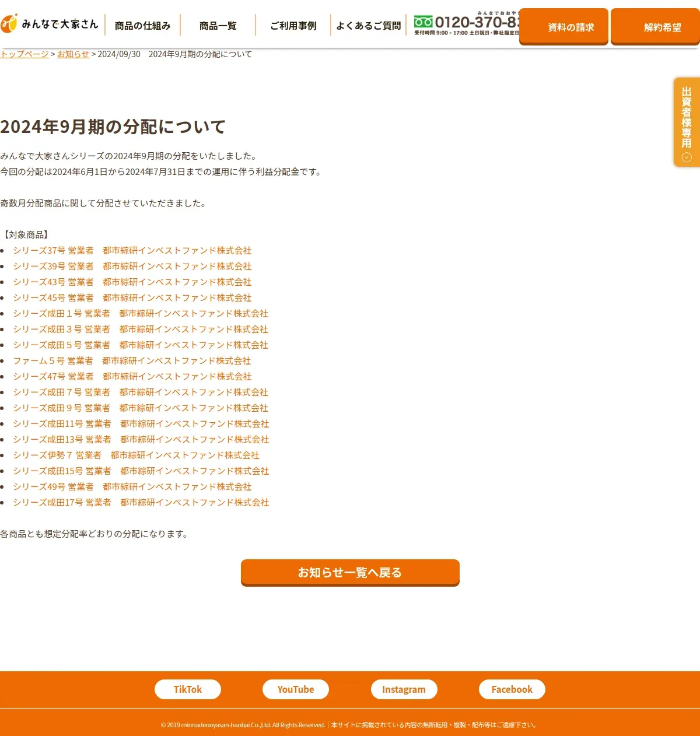The height and width of the screenshot is (736, 700).
Task: Open the シリーズ成田15号 link
Action: click(141, 471)
